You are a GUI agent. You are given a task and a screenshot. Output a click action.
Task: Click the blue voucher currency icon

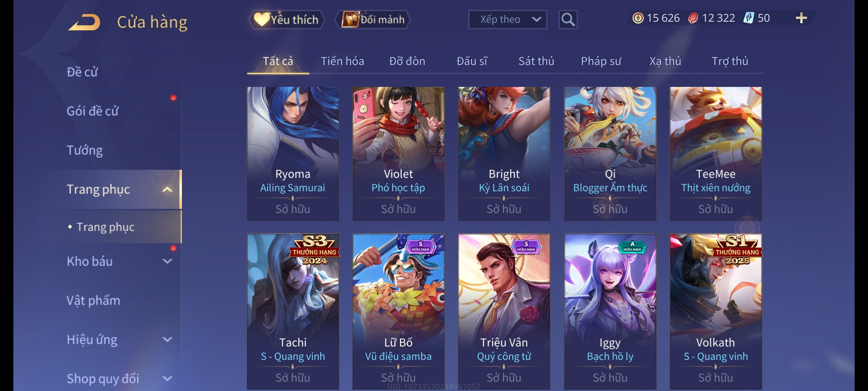[x=748, y=18]
